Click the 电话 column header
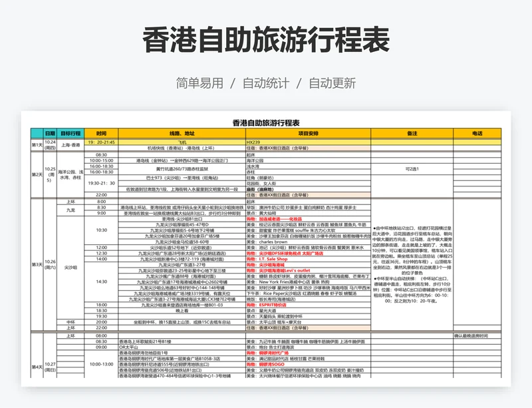This screenshot has height=408, width=532. 477,133
